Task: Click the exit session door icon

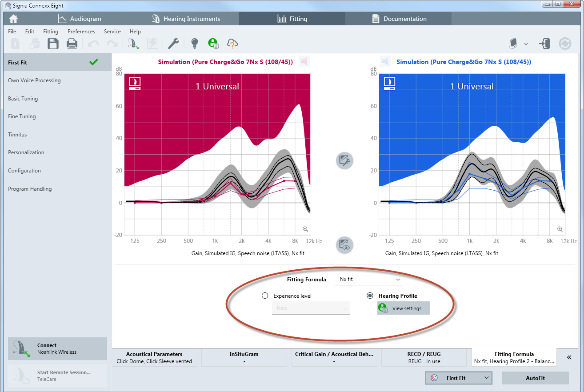Action: point(544,44)
